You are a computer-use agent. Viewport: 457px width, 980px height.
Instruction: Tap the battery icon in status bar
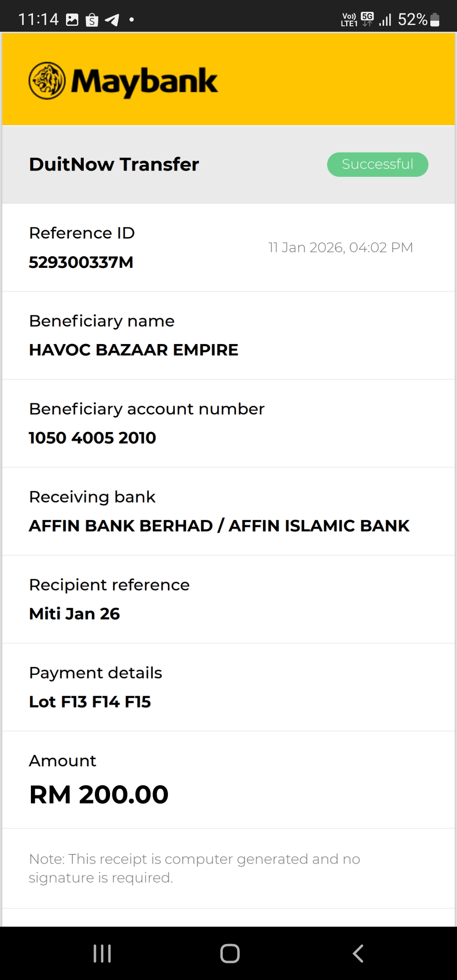click(435, 19)
